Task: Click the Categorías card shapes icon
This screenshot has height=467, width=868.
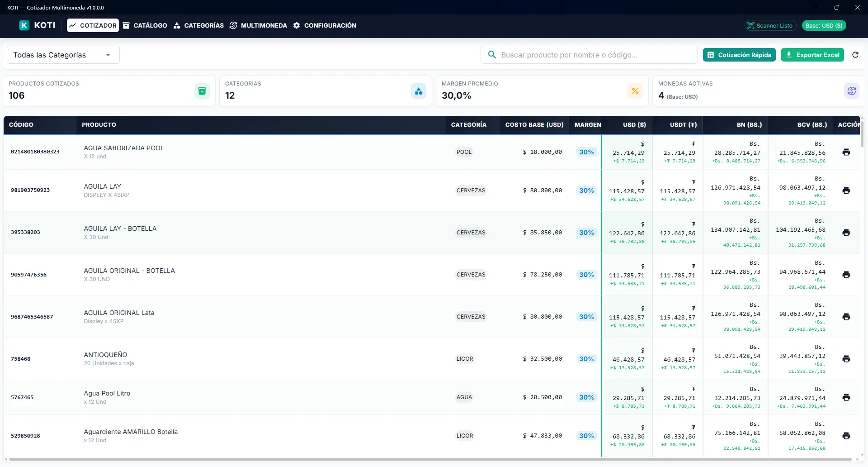Action: [x=419, y=91]
